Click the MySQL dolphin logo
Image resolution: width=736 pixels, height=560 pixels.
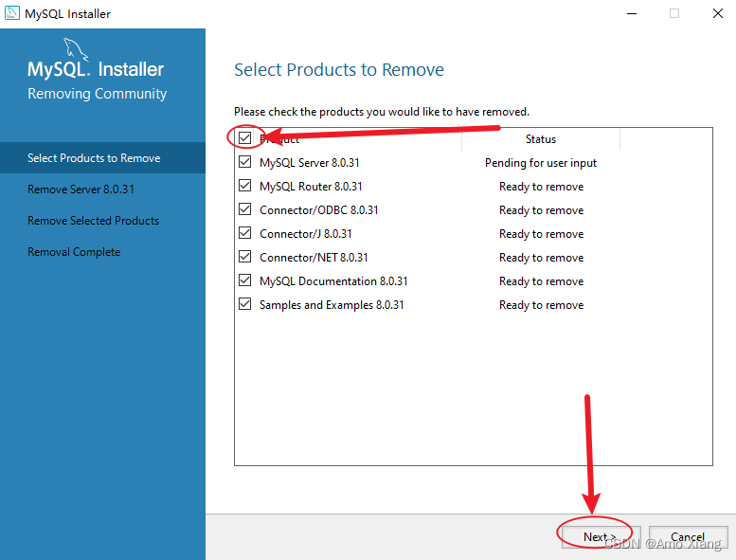coord(76,49)
